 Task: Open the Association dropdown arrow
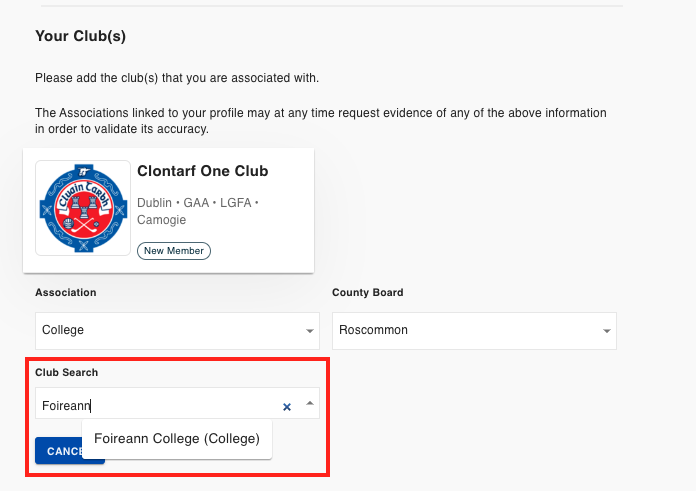[x=310, y=331]
